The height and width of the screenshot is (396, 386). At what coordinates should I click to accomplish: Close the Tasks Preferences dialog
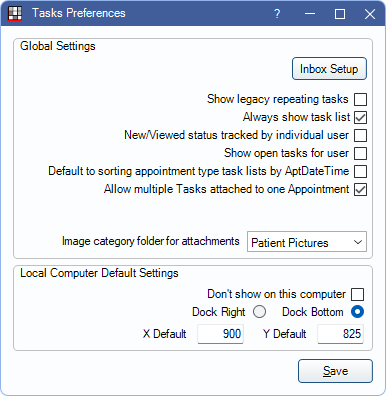click(370, 14)
